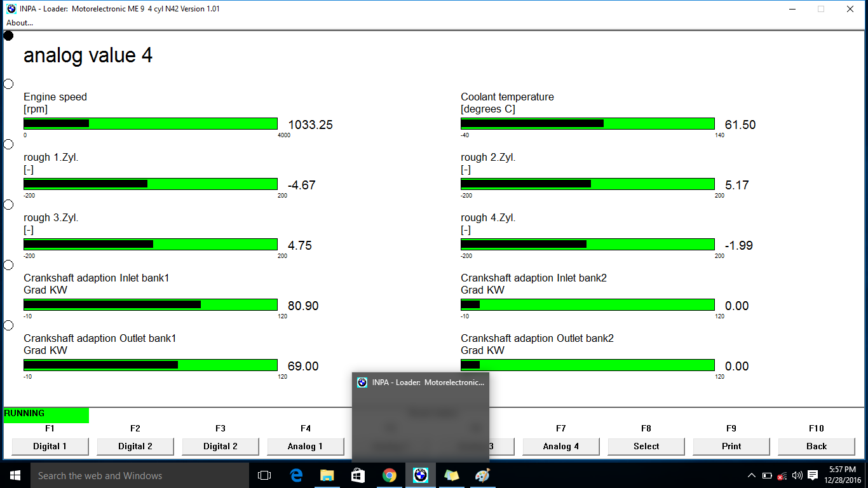Open File Explorer from the taskbar
This screenshot has height=488, width=868.
coord(327,475)
